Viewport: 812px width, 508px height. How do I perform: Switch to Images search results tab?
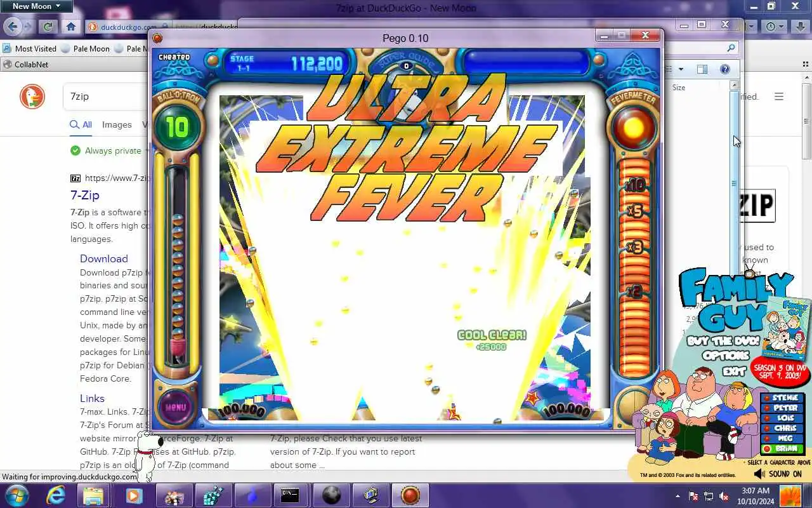click(117, 125)
